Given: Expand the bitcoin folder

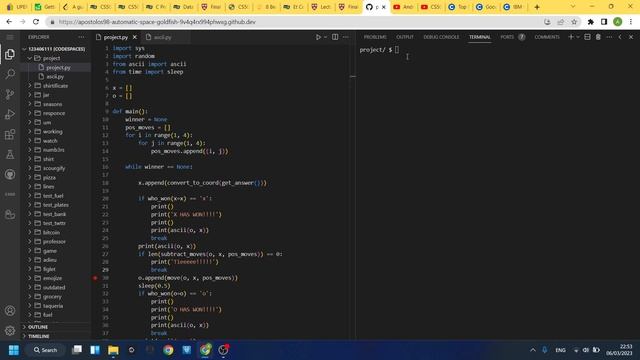Looking at the screenshot, I should click(x=56, y=232).
